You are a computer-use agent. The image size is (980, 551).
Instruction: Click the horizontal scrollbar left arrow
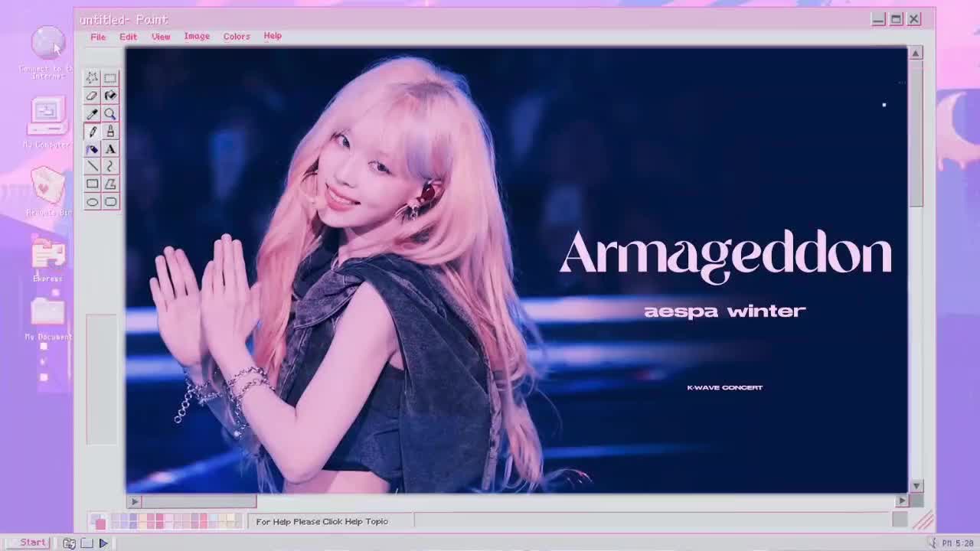pyautogui.click(x=134, y=501)
